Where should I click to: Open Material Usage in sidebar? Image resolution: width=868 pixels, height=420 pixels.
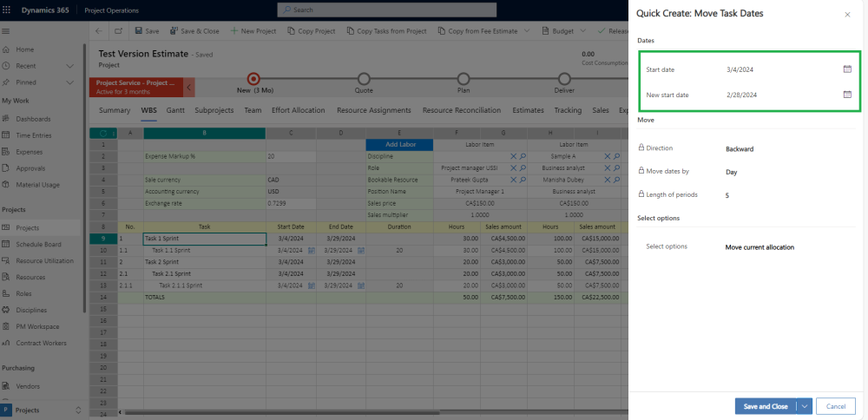37,185
